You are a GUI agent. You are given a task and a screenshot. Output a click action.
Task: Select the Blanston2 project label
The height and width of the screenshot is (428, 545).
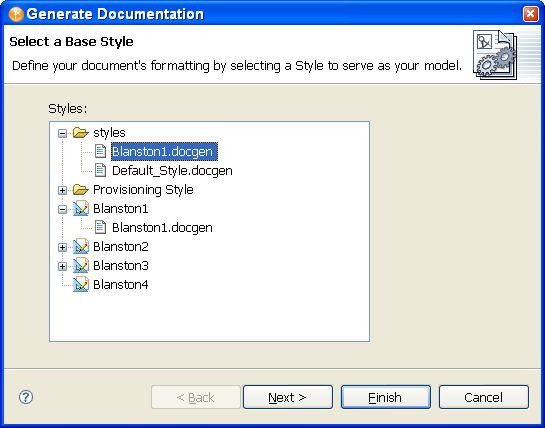121,247
